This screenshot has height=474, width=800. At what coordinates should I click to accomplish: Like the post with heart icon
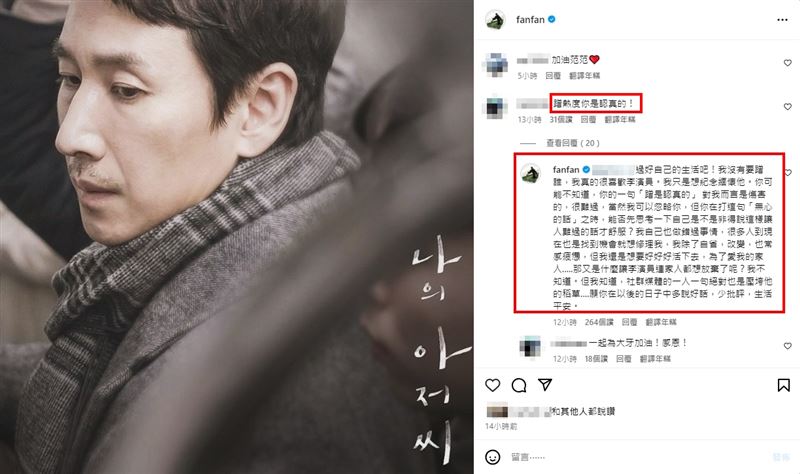pos(492,385)
